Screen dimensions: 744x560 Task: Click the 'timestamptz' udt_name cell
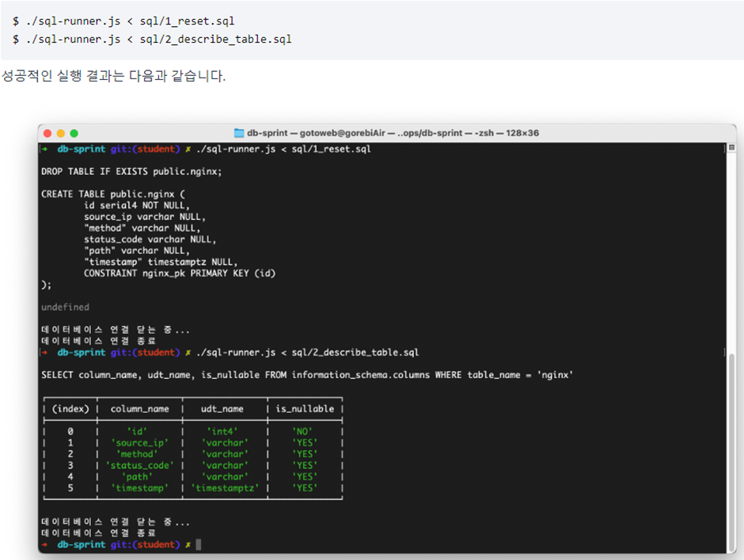tap(225, 488)
